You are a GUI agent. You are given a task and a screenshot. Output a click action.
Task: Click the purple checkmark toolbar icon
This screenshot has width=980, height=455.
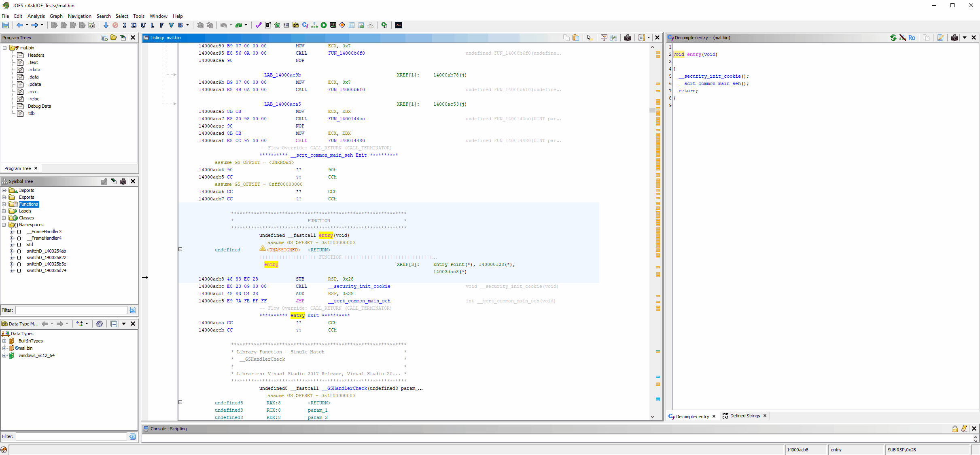coord(259,25)
